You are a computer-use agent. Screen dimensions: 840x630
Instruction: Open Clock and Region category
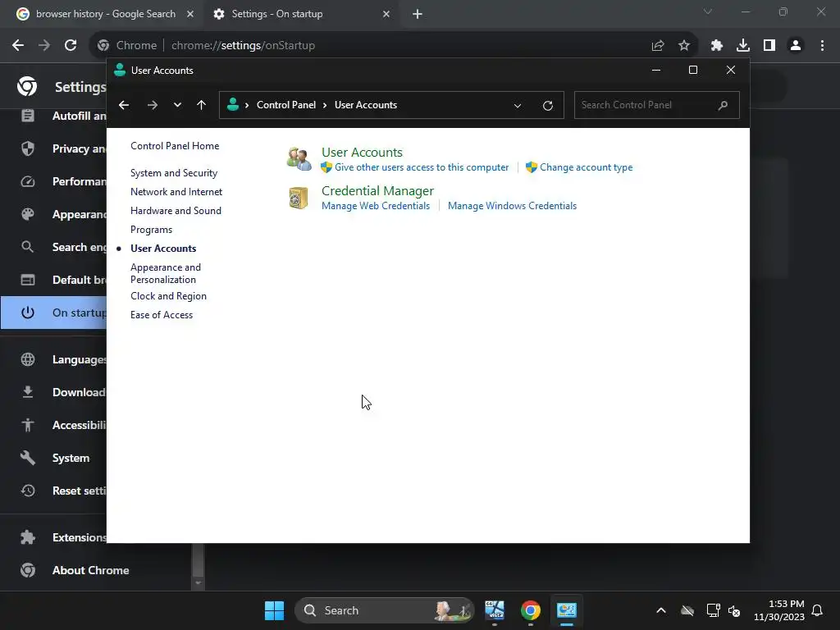(168, 296)
